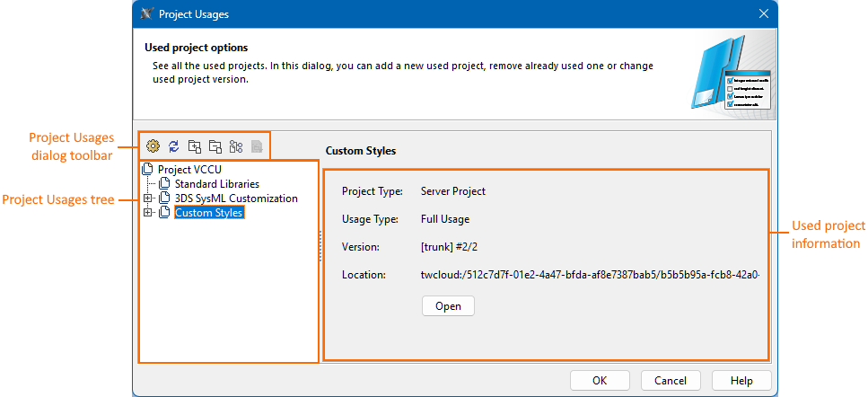Click the hierarchy structure toolbar icon

tap(236, 146)
